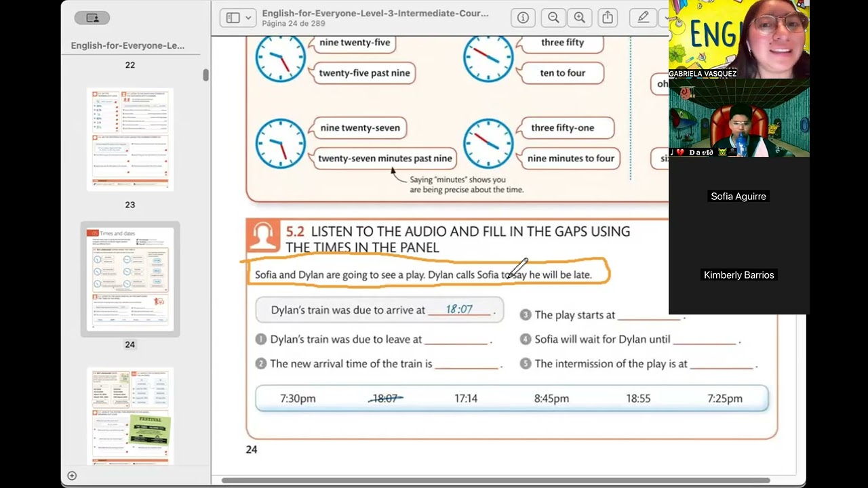Click the sidebar page label 22
868x488 pixels.
pyautogui.click(x=130, y=65)
